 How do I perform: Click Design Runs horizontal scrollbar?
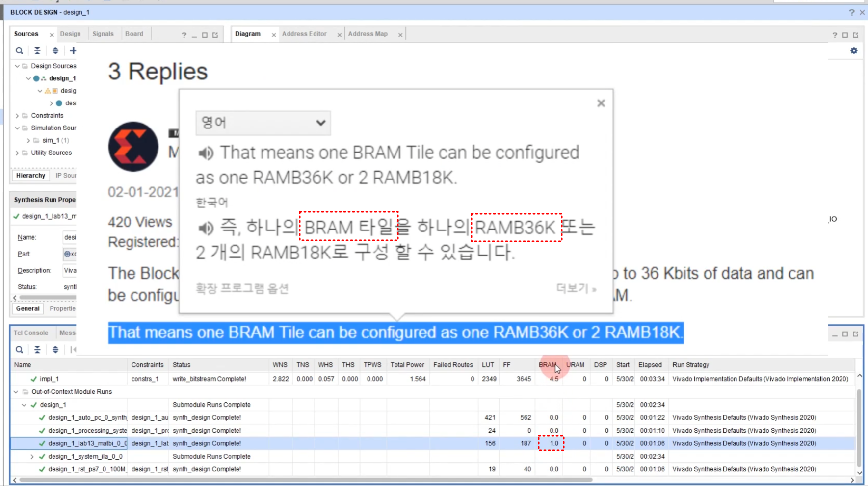coord(305,480)
